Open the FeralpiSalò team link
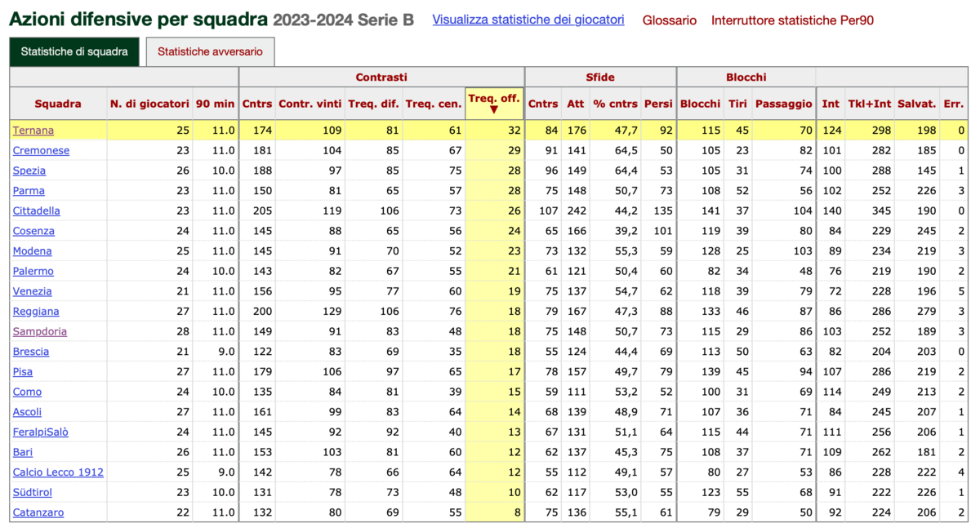This screenshot has height=532, width=980. (40, 432)
